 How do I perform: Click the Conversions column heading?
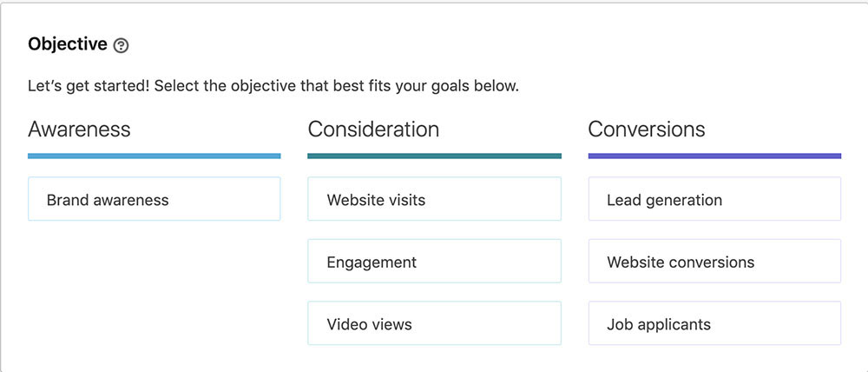click(x=647, y=130)
